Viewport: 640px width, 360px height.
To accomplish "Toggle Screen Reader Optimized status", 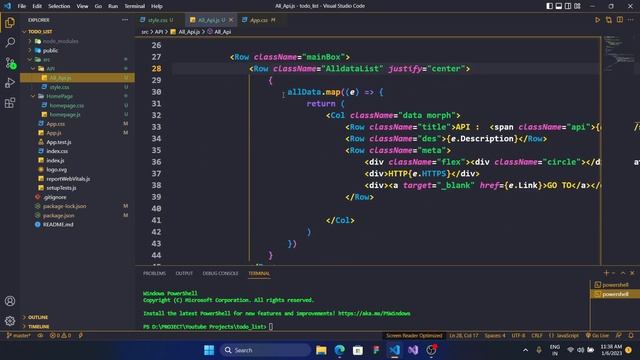I will click(x=414, y=336).
